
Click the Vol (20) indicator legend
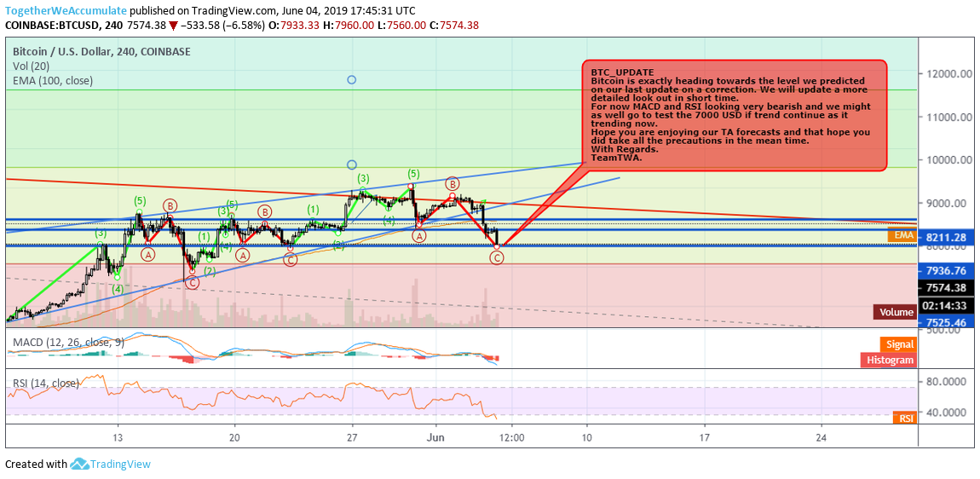pos(32,66)
